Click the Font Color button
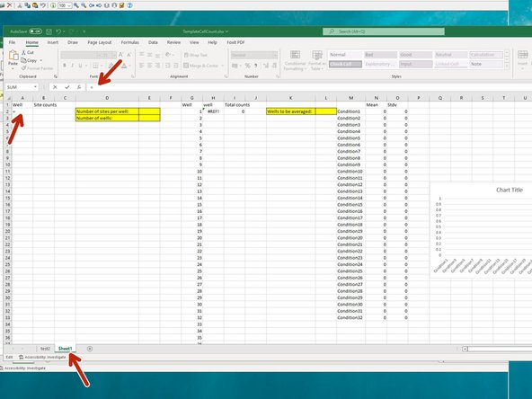The image size is (532, 399). pos(124,66)
